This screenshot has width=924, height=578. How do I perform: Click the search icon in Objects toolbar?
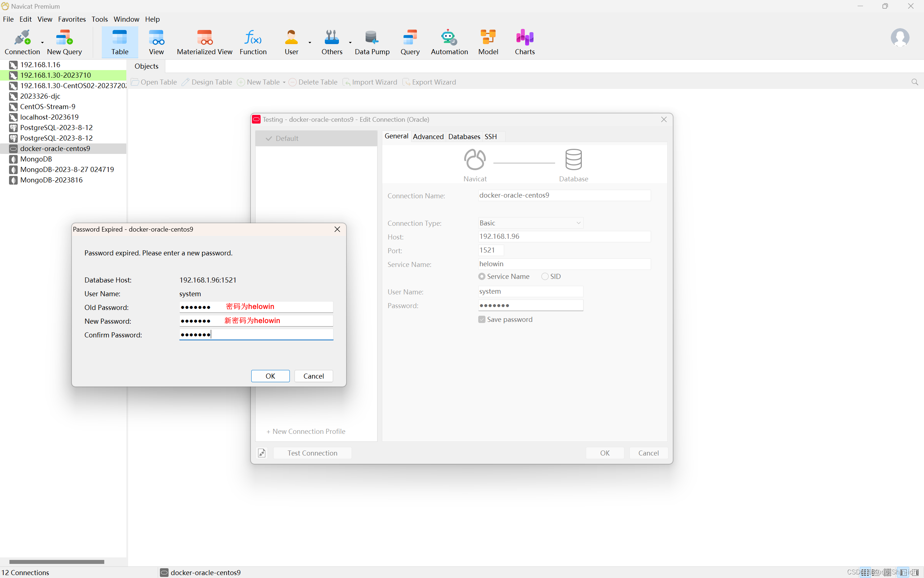(x=915, y=82)
